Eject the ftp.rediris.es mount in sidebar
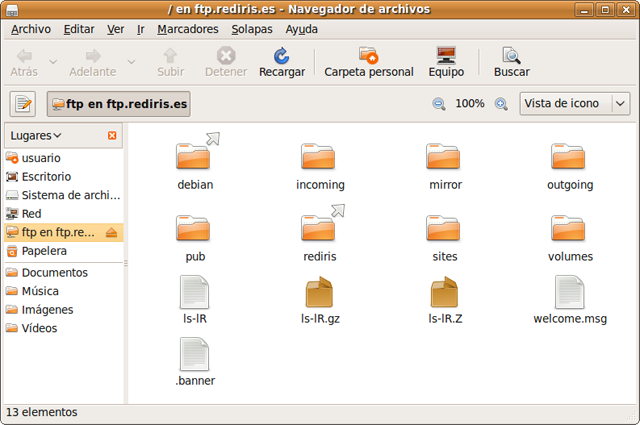The width and height of the screenshot is (640, 425). pyautogui.click(x=111, y=232)
